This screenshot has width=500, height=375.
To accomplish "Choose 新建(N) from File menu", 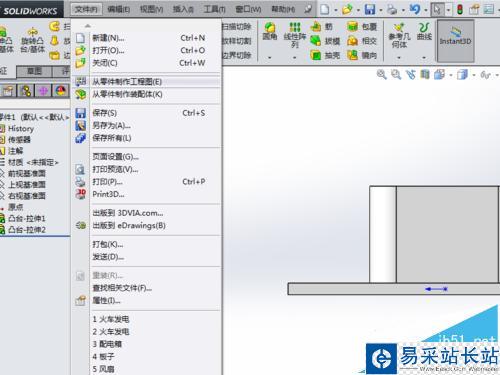I will click(x=147, y=38).
